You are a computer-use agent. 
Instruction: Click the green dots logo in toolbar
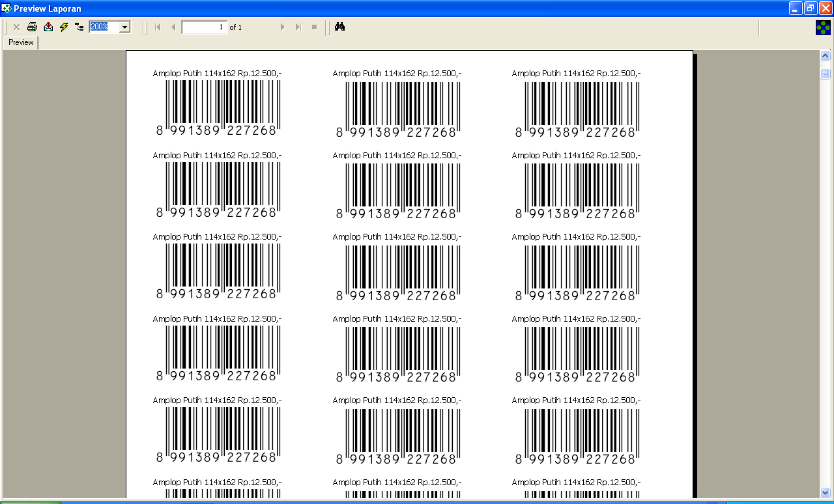click(x=823, y=27)
